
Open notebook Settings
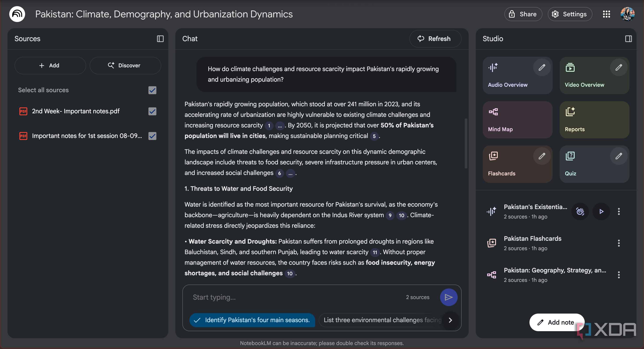pyautogui.click(x=570, y=14)
